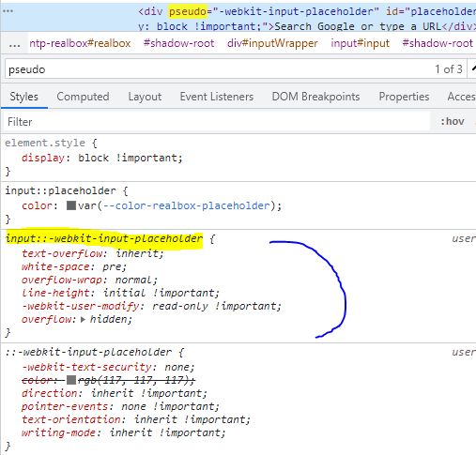Image resolution: width=476 pixels, height=455 pixels.
Task: Click the -webkit-user-modify declaration
Action: 151,306
